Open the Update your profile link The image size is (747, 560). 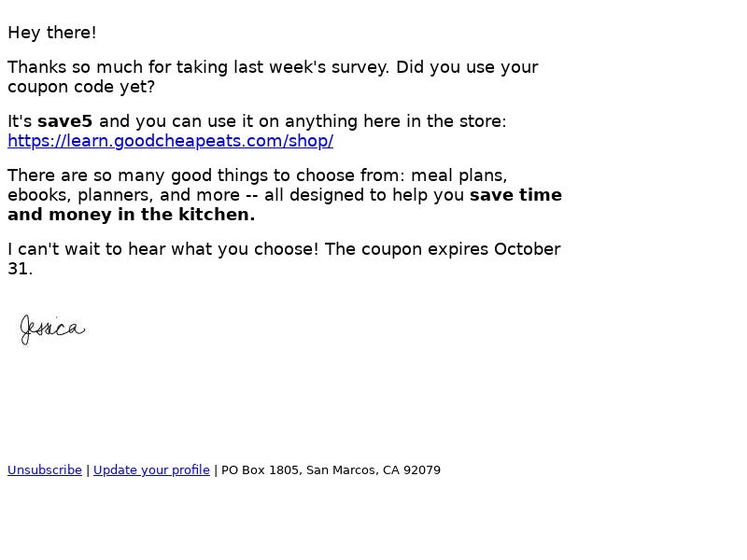[x=151, y=470]
